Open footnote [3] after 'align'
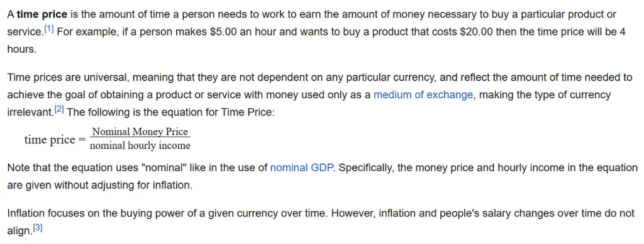This screenshot has width=644, height=244. [37, 228]
